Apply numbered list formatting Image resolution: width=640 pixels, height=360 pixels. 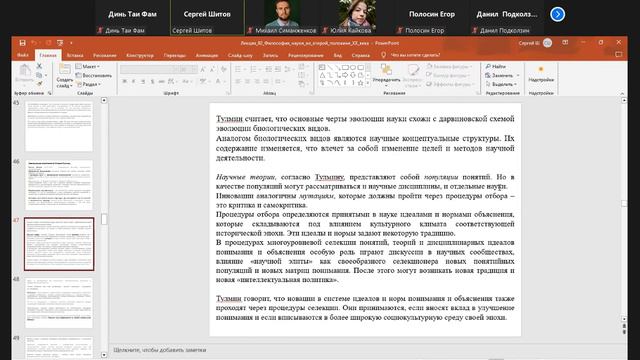254,69
